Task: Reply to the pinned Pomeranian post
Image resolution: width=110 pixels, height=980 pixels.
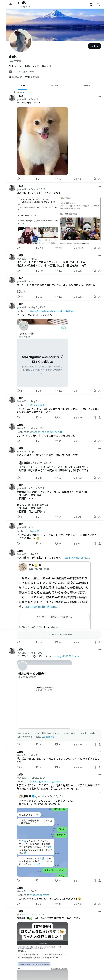Action: 18,178
